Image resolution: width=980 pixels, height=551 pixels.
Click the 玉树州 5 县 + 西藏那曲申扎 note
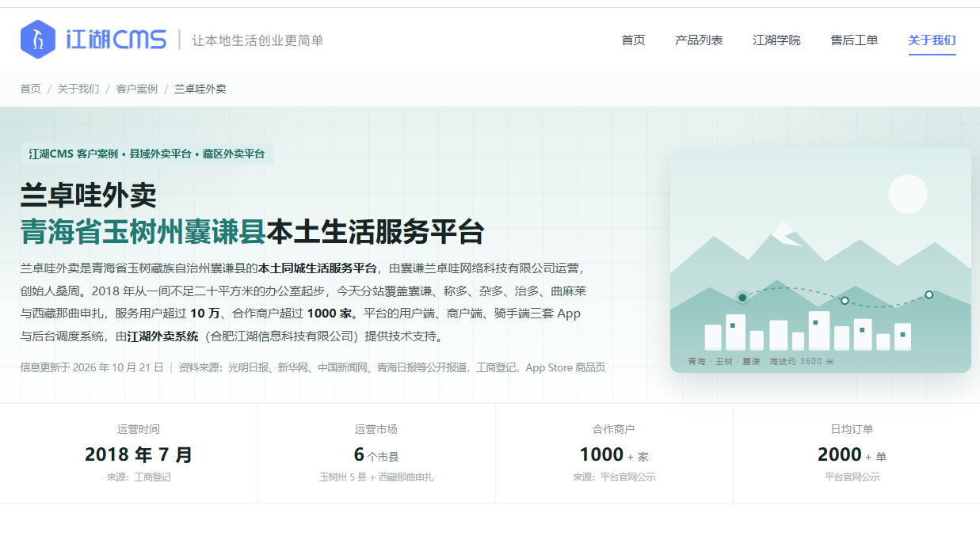376,477
